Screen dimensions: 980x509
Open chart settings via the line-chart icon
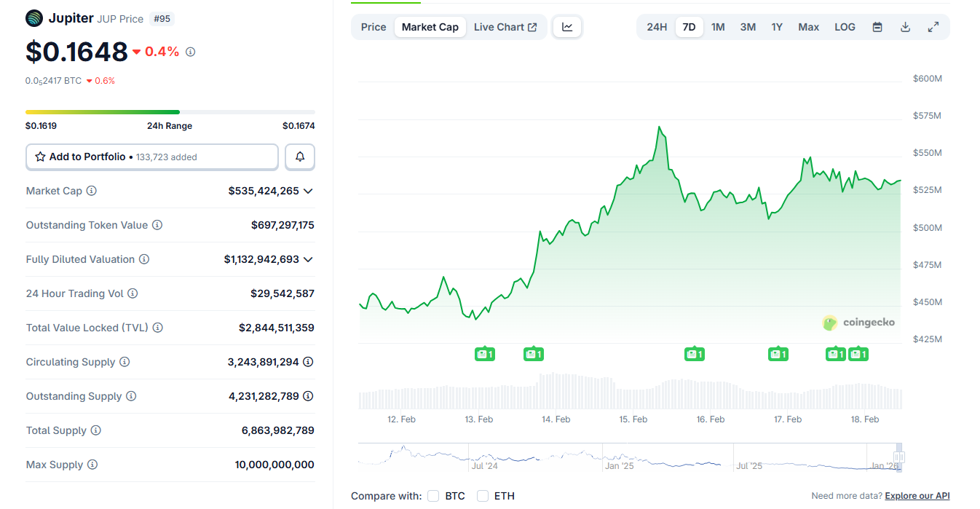pyautogui.click(x=567, y=26)
